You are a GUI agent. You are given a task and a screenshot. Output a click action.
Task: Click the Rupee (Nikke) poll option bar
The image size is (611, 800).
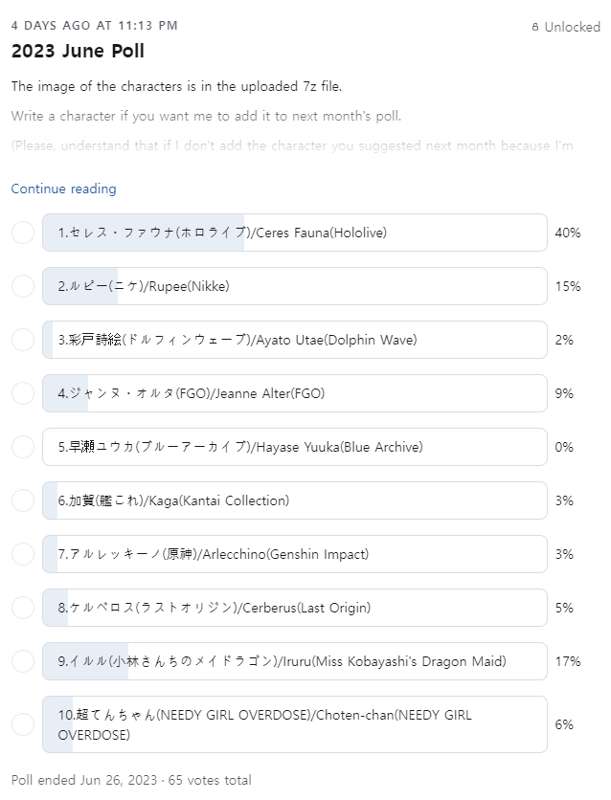[x=295, y=286]
